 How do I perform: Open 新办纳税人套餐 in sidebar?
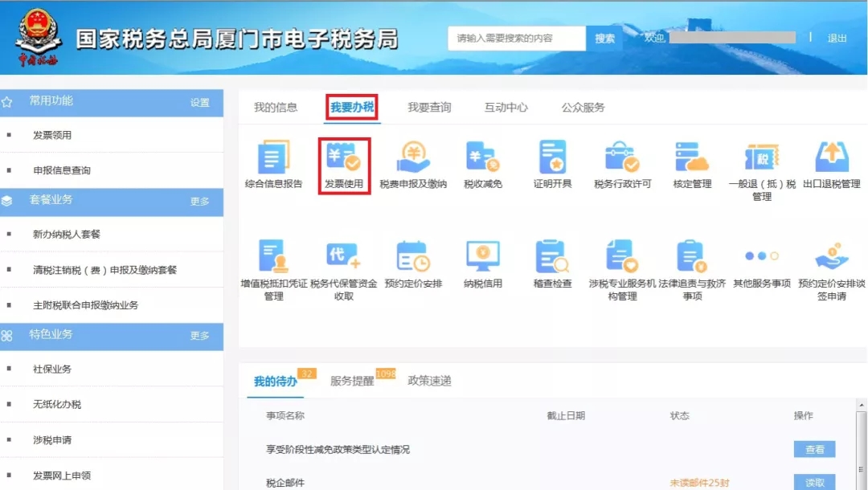click(67, 235)
